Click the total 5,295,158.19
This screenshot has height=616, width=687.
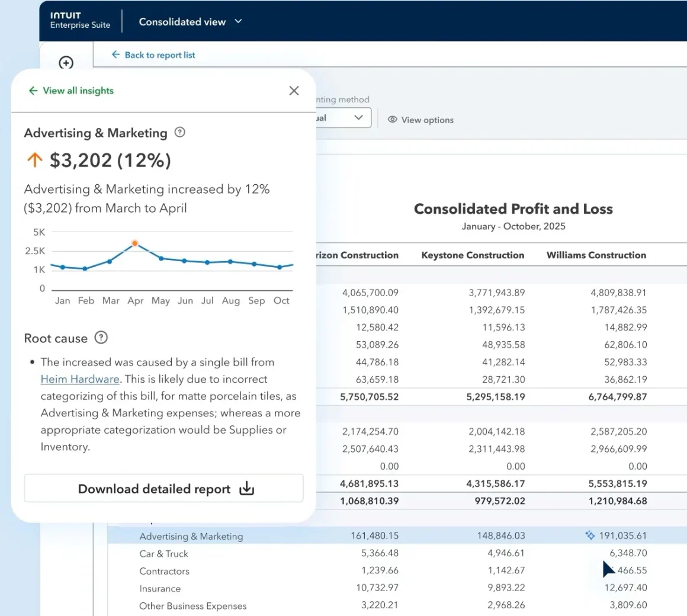(x=496, y=397)
